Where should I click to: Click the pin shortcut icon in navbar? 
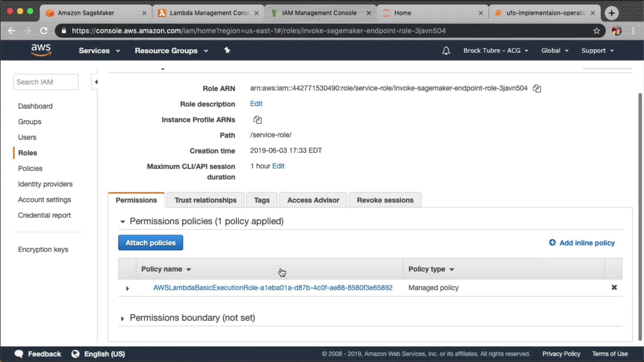tap(227, 50)
